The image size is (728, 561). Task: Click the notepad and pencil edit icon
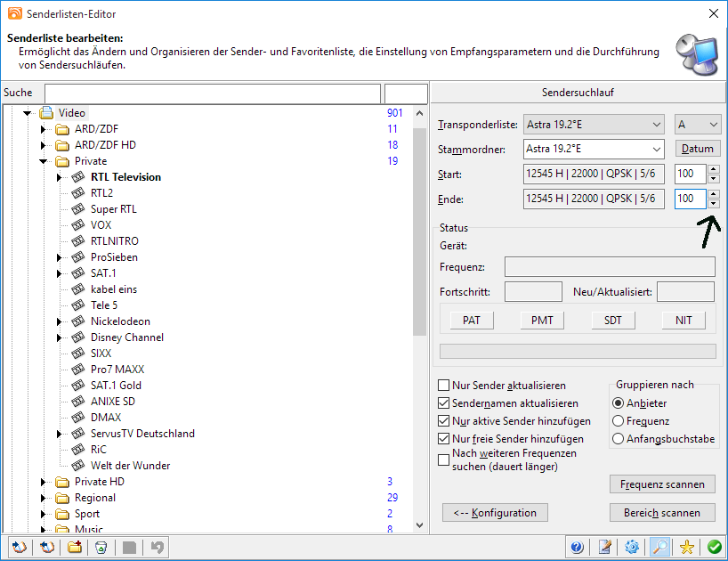(604, 547)
